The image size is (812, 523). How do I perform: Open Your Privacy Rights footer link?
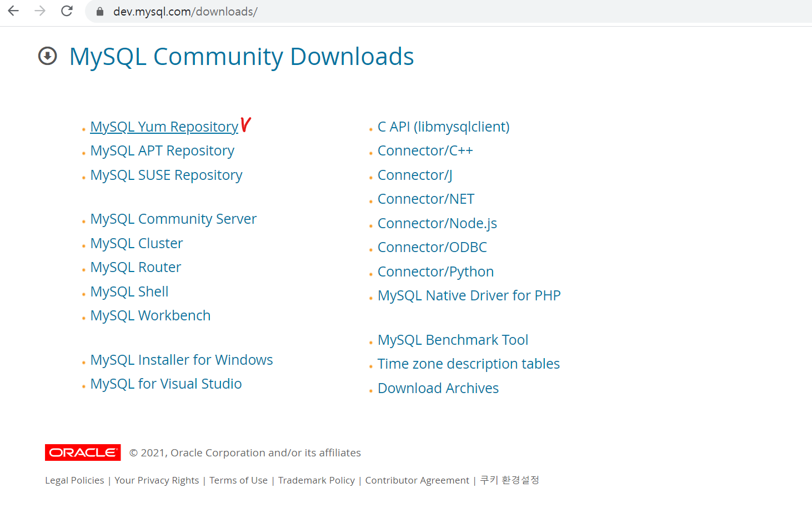157,480
